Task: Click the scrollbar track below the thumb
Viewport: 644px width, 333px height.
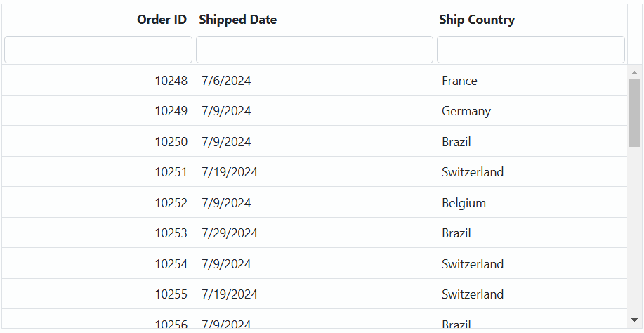Action: [635, 230]
